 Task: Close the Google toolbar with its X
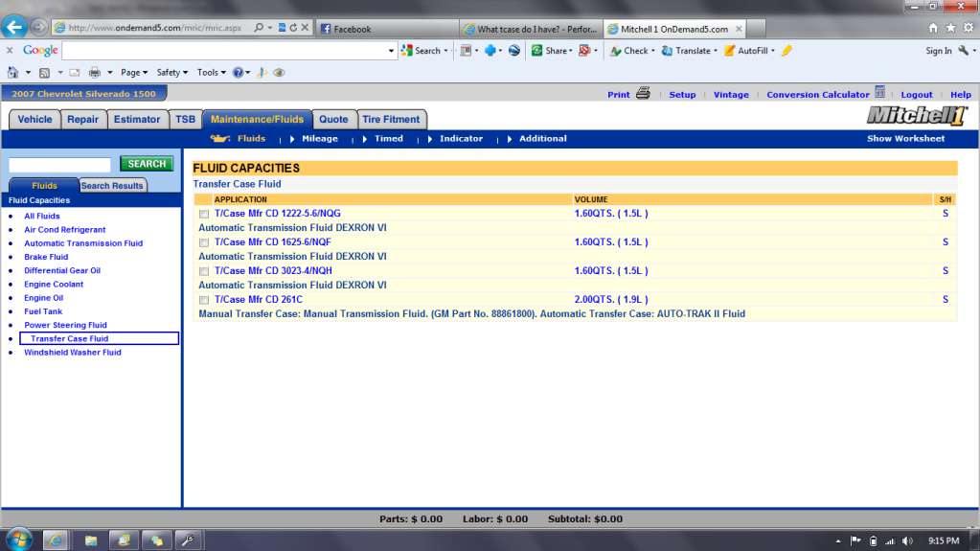[10, 50]
